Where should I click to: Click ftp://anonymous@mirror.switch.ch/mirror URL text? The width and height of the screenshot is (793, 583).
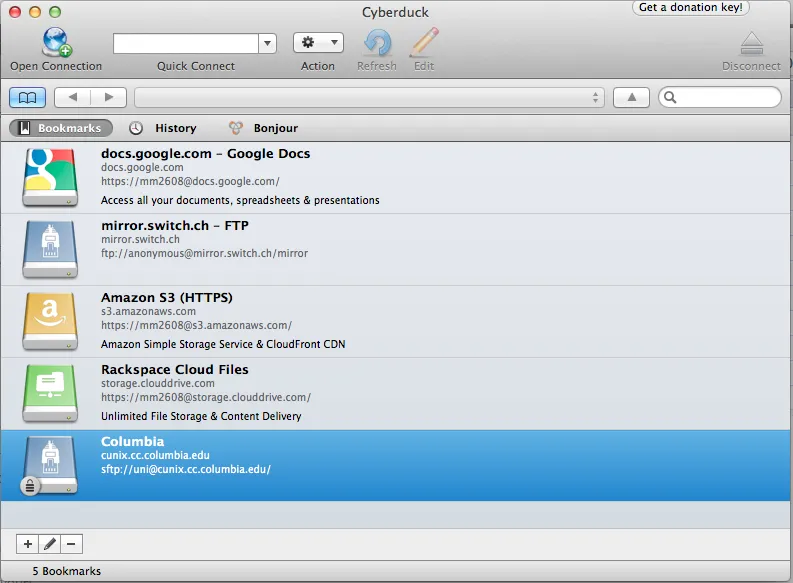(204, 253)
